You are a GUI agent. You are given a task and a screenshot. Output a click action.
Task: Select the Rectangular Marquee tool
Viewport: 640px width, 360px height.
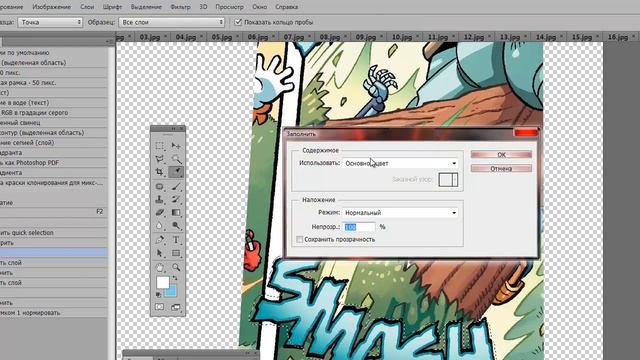[160, 146]
